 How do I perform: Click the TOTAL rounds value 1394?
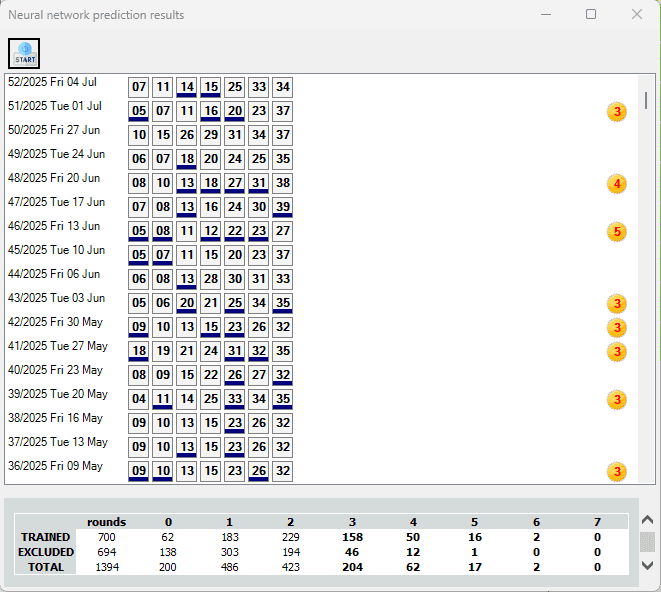(106, 567)
